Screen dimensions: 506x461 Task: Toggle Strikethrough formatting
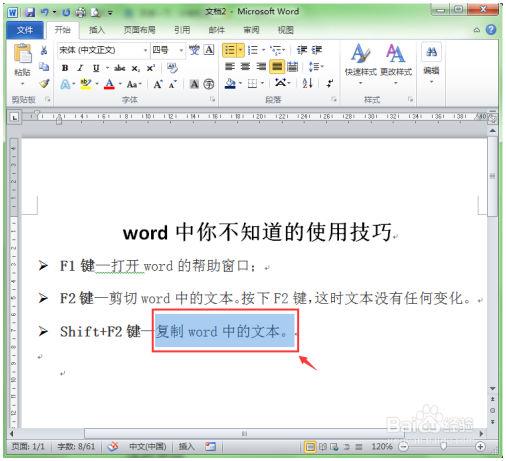point(119,68)
